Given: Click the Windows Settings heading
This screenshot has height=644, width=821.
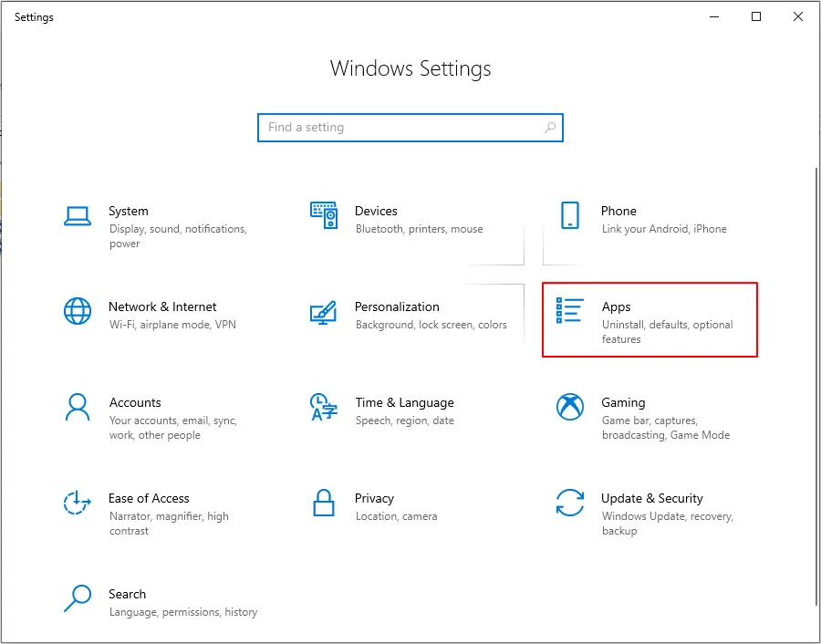Looking at the screenshot, I should tap(410, 68).
